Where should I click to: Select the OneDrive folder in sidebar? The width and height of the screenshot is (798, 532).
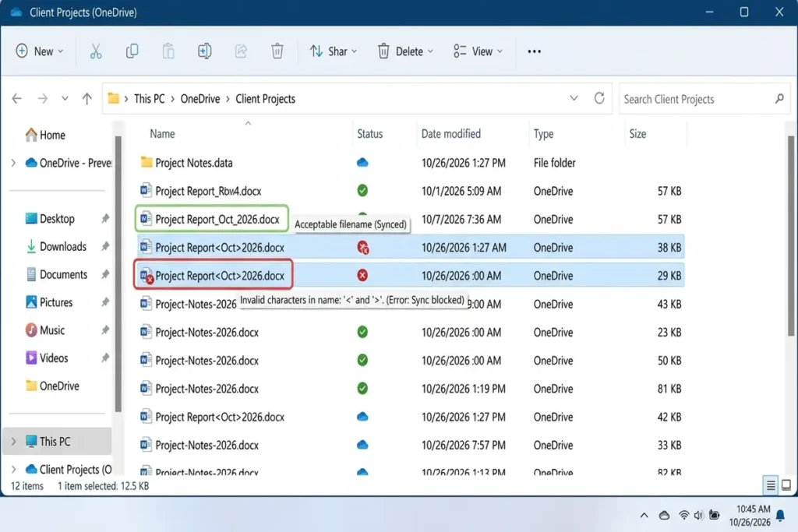click(x=52, y=386)
